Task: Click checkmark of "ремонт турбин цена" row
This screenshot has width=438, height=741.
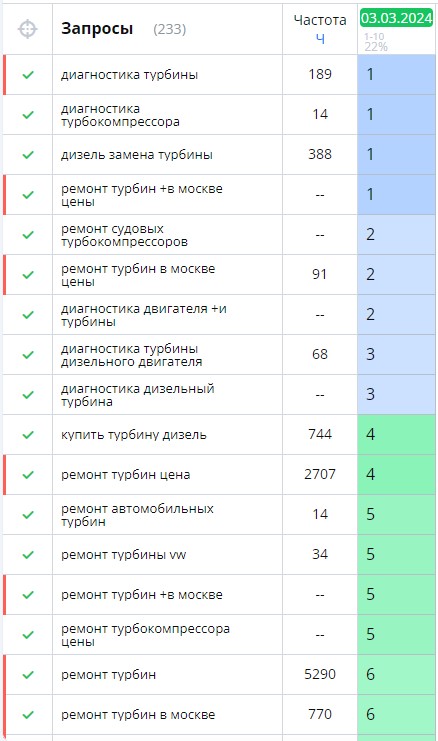Action: (x=28, y=474)
